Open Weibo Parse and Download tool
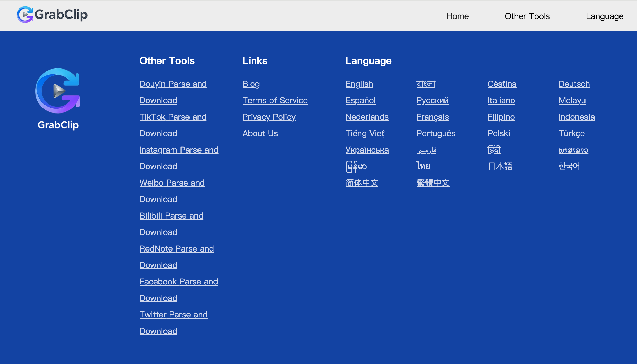This screenshot has height=364, width=637. tap(172, 183)
